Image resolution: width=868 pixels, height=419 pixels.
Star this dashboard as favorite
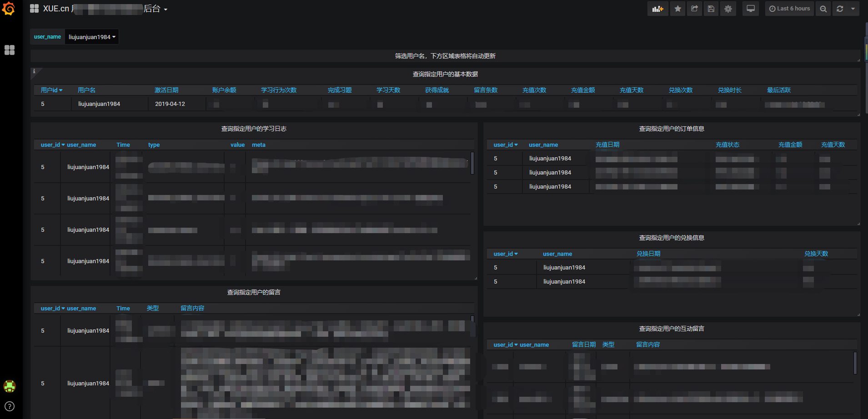tap(677, 9)
